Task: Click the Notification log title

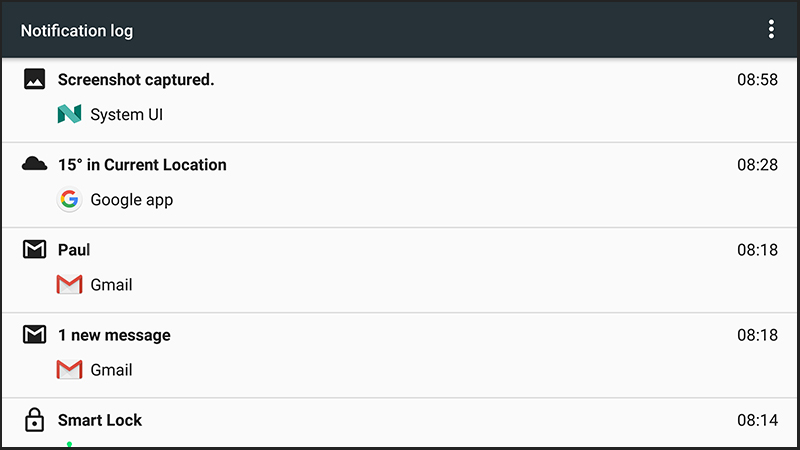Action: 77,31
